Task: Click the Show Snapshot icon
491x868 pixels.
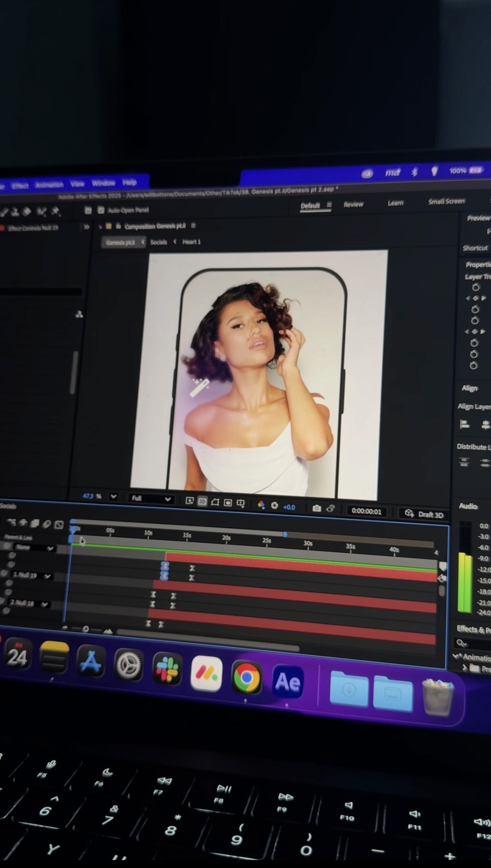Action: tap(331, 508)
